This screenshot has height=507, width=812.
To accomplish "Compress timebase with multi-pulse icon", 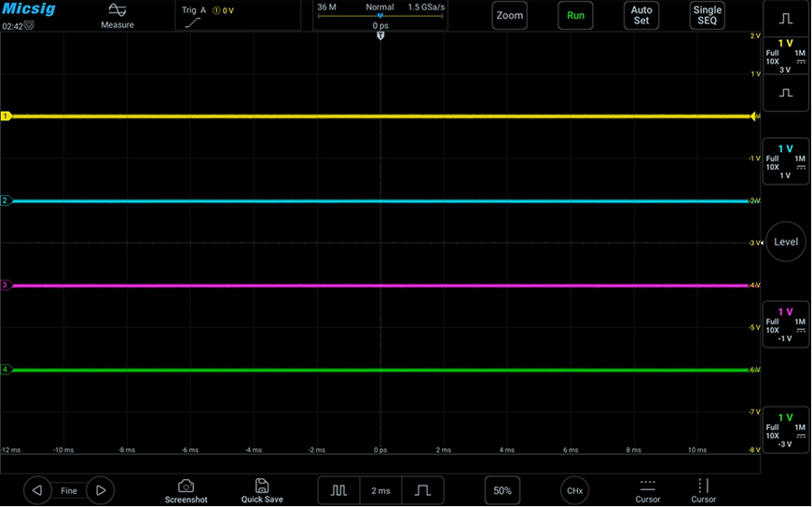I will point(338,490).
